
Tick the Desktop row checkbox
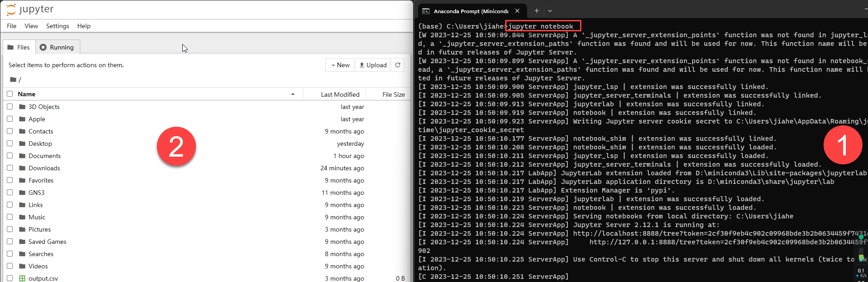[10, 143]
